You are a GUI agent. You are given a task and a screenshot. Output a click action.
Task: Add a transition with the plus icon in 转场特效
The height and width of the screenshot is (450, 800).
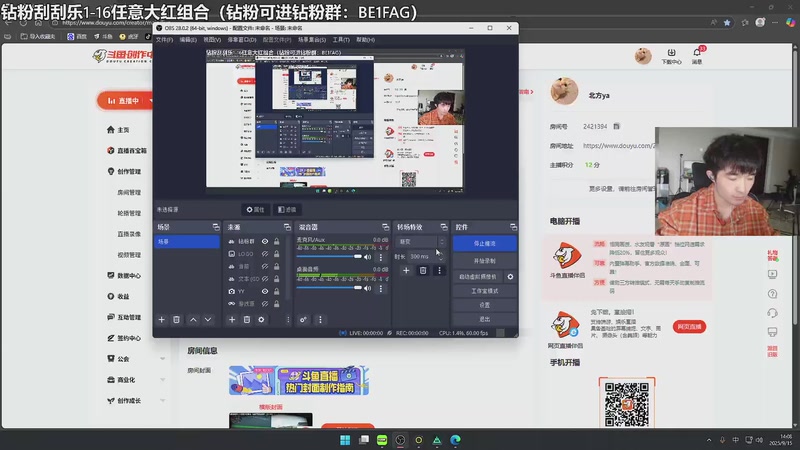pos(406,270)
